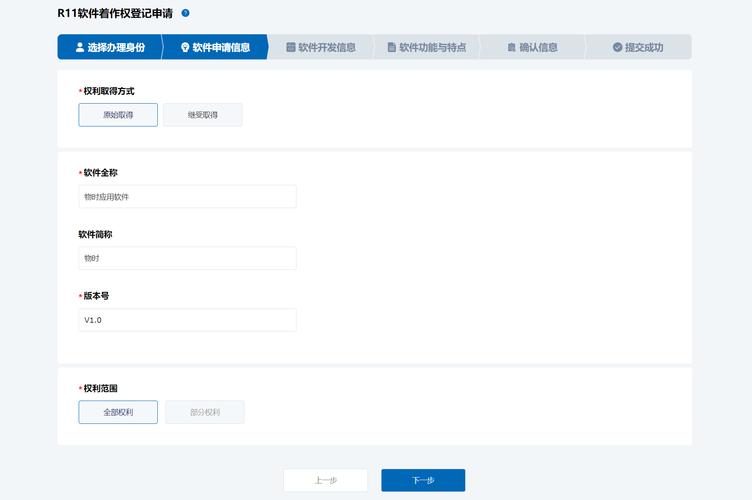This screenshot has height=500, width=752.
Task: Select 全部权利 for rights scope
Action: (118, 412)
